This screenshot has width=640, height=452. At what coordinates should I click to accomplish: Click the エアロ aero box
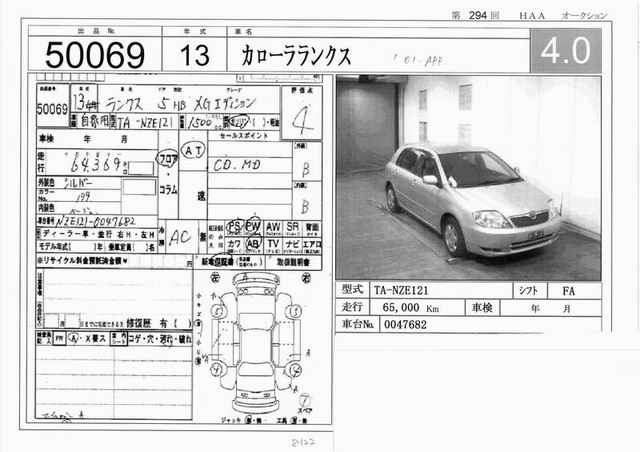coord(312,245)
